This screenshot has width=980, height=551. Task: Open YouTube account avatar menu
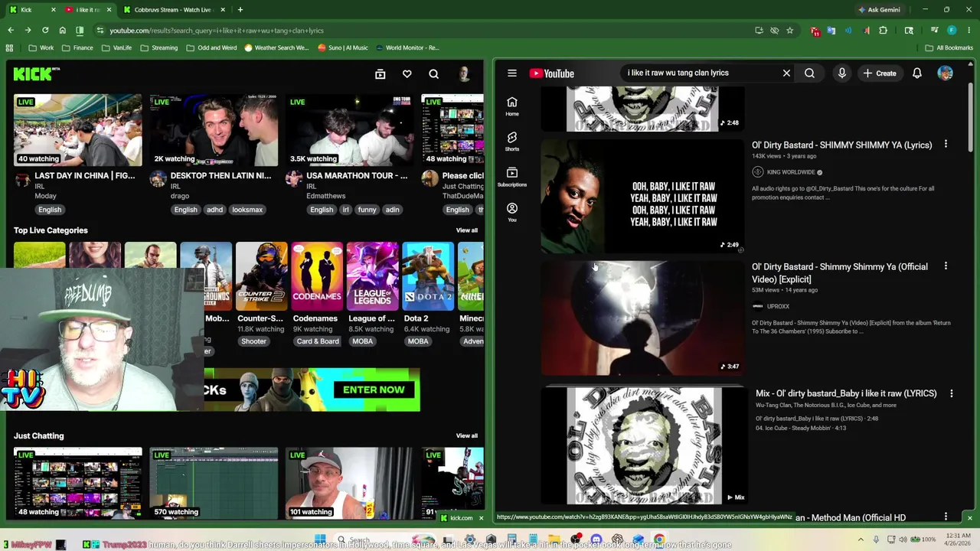(945, 73)
